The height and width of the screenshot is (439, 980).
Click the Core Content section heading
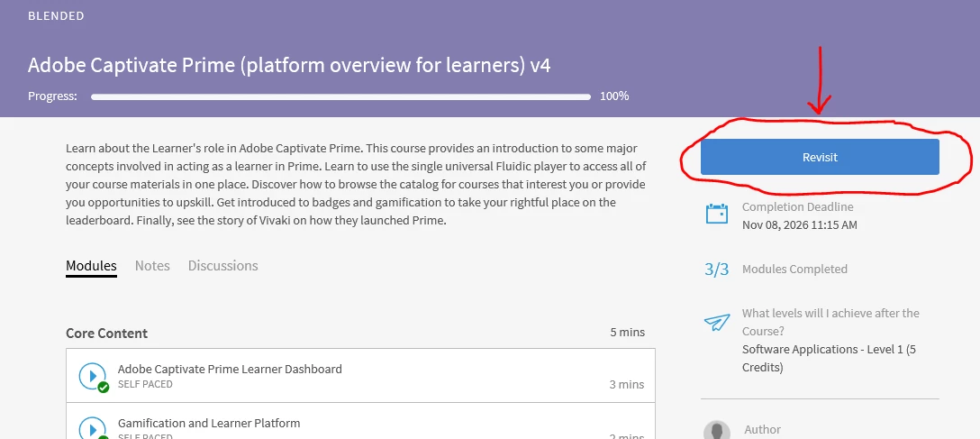[107, 334]
